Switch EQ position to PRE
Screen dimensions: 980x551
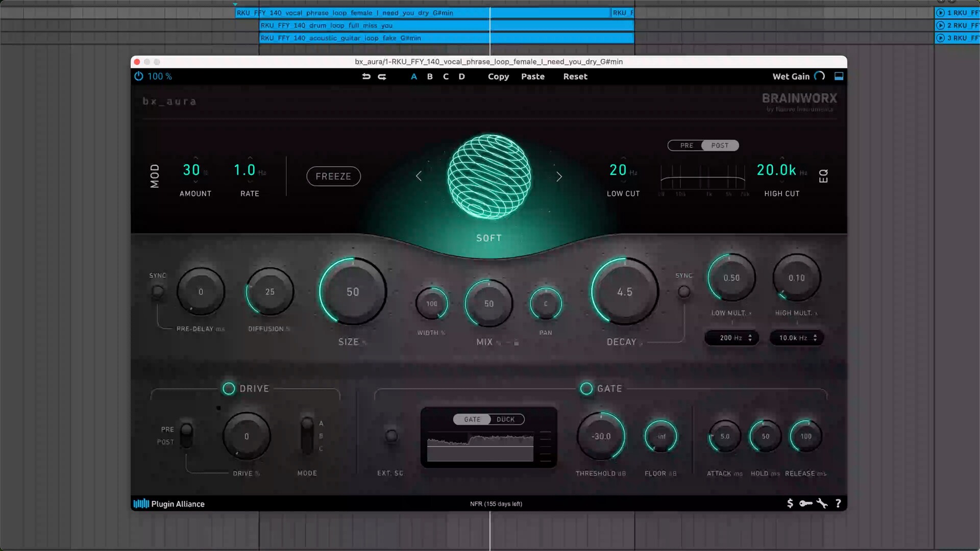(x=687, y=145)
